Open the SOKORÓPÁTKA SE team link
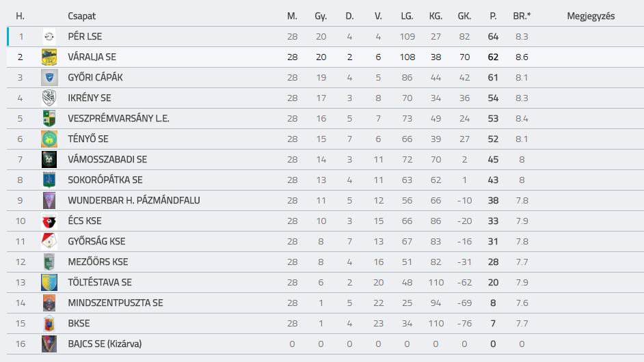The image size is (644, 362). 105,180
